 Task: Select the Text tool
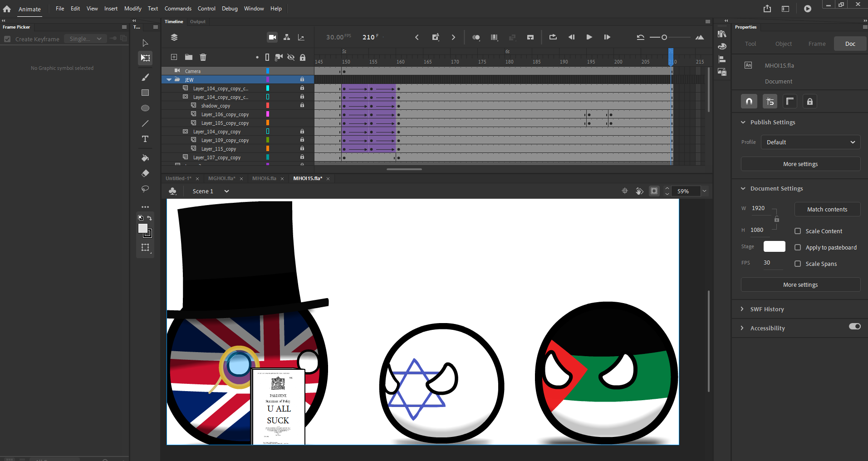145,139
